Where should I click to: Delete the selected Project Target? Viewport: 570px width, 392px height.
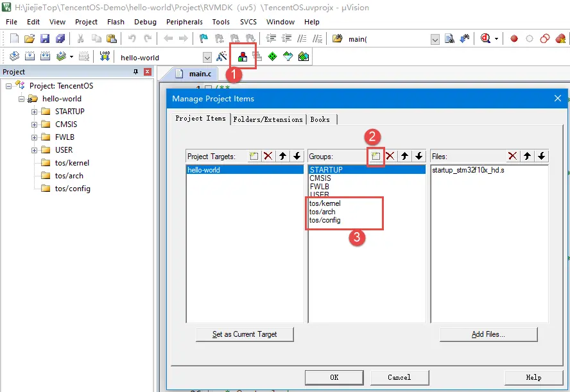(x=268, y=156)
